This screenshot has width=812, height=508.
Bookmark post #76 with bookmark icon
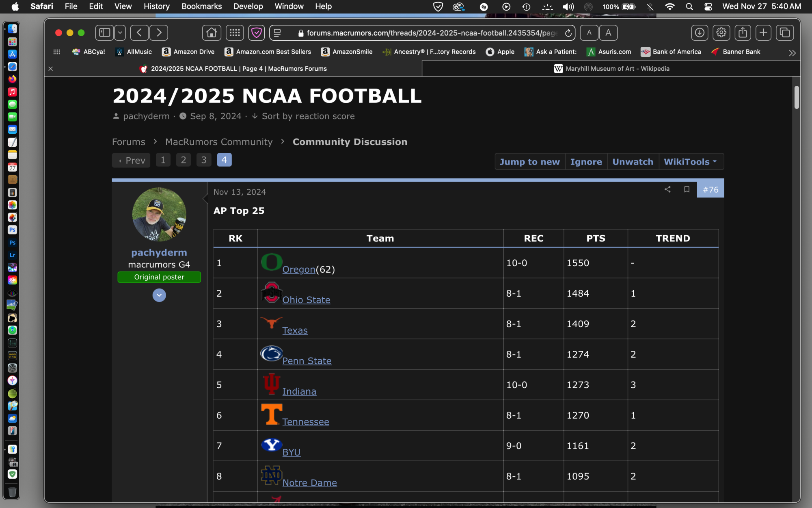coord(687,189)
